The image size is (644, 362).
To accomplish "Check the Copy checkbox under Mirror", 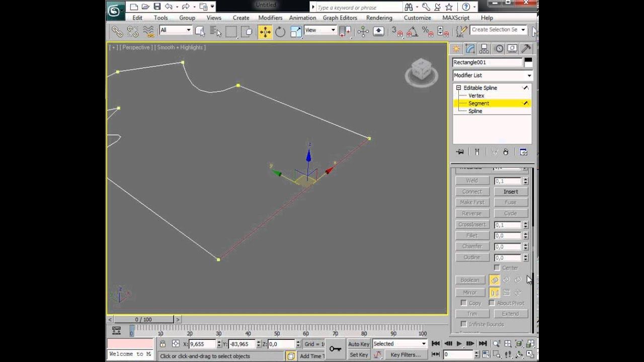I will pos(464,303).
